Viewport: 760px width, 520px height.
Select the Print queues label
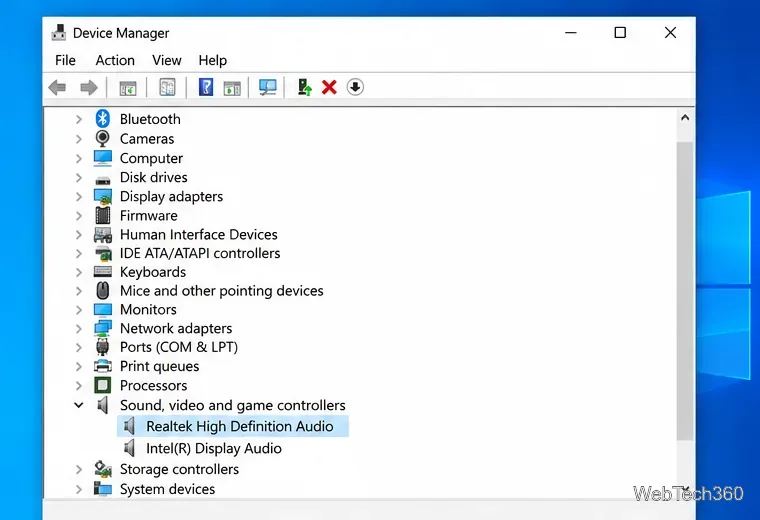tap(159, 366)
